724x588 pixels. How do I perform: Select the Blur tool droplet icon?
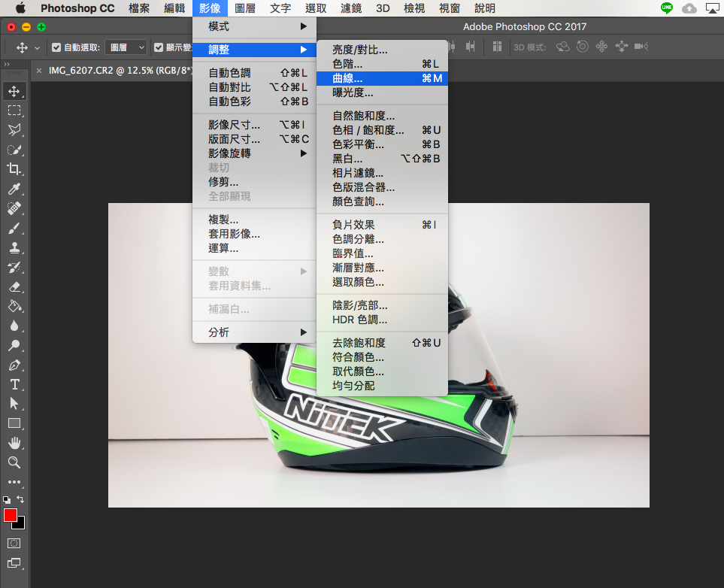(x=14, y=326)
